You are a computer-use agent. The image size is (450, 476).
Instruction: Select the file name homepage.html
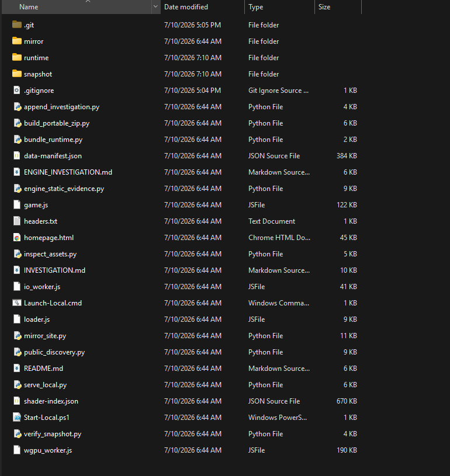click(49, 238)
